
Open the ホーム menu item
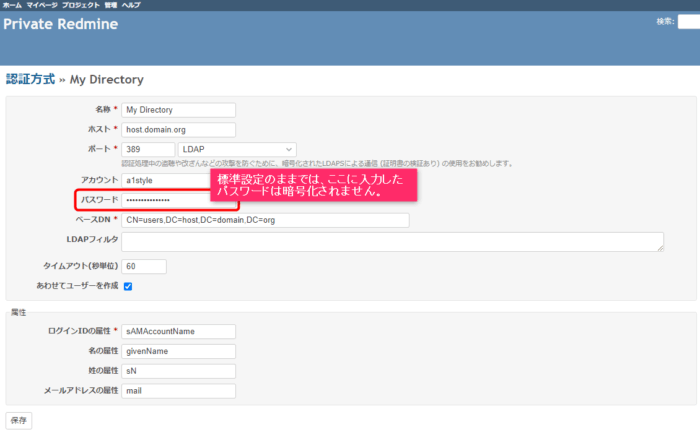[x=12, y=5]
